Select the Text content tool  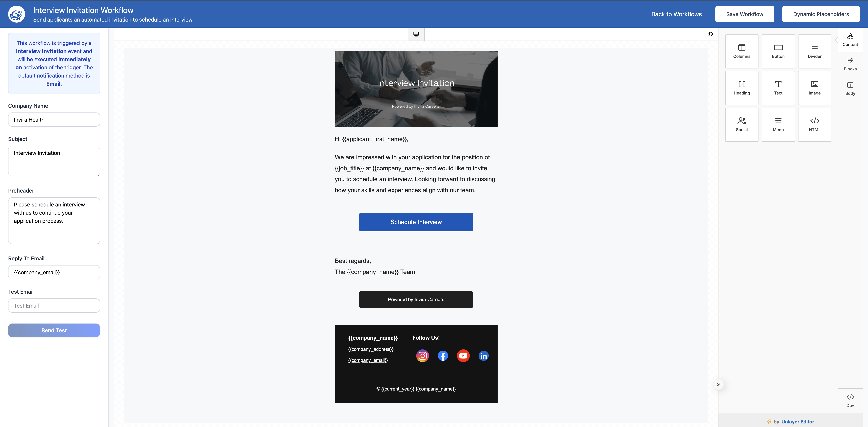click(x=778, y=88)
